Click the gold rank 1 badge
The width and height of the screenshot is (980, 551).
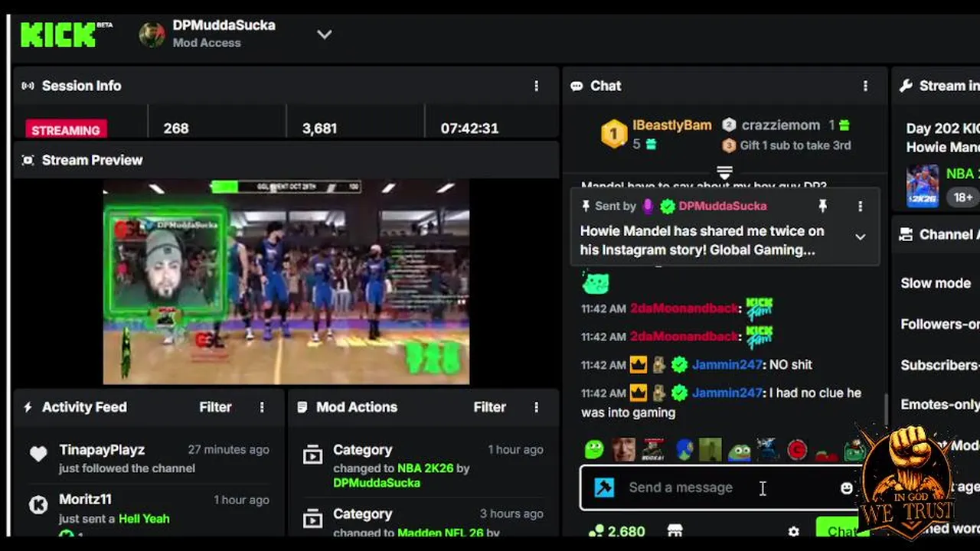point(613,134)
